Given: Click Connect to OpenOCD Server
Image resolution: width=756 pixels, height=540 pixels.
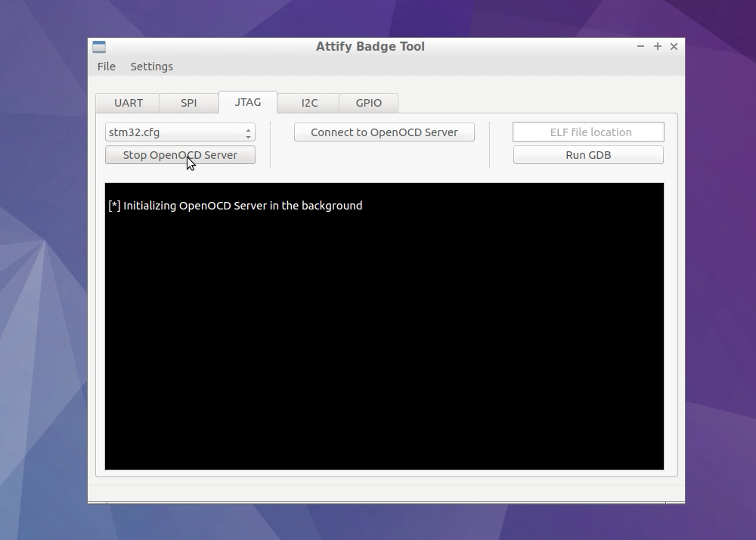Looking at the screenshot, I should pos(384,132).
